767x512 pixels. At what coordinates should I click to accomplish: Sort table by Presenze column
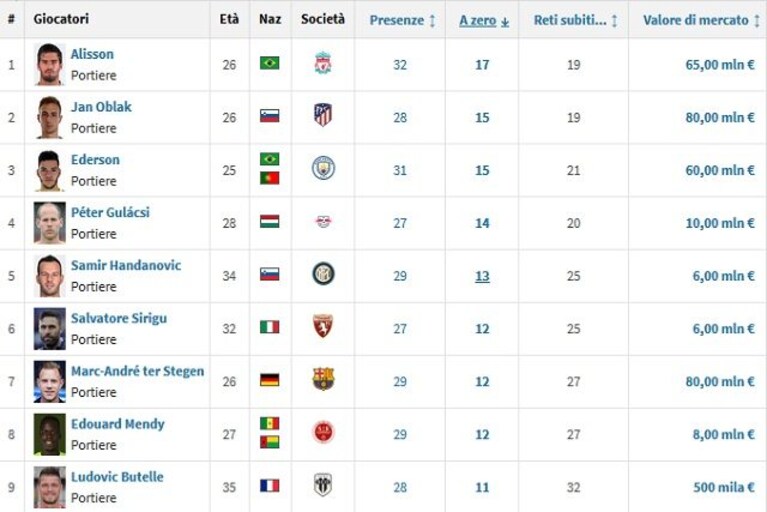pos(402,21)
